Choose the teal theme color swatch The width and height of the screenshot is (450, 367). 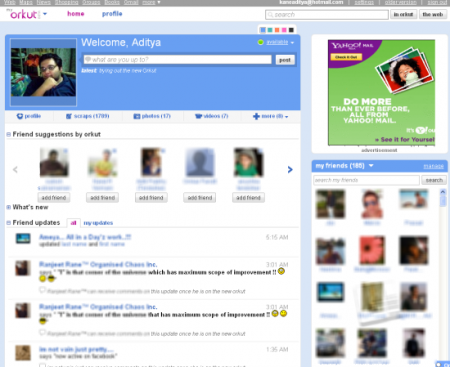coord(270,30)
